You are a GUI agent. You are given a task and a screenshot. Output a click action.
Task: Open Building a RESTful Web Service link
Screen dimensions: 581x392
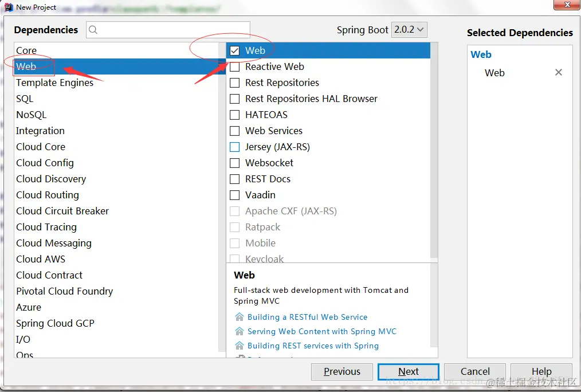pyautogui.click(x=308, y=317)
